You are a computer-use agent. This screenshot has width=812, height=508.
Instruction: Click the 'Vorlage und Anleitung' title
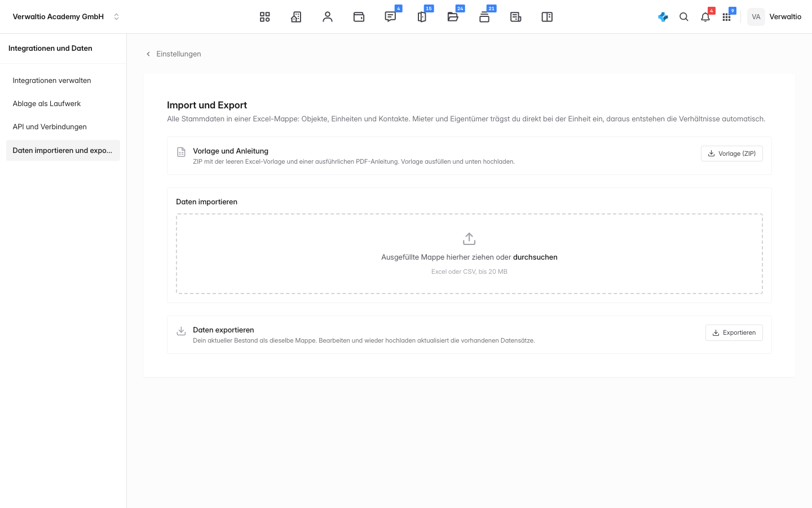pyautogui.click(x=231, y=151)
